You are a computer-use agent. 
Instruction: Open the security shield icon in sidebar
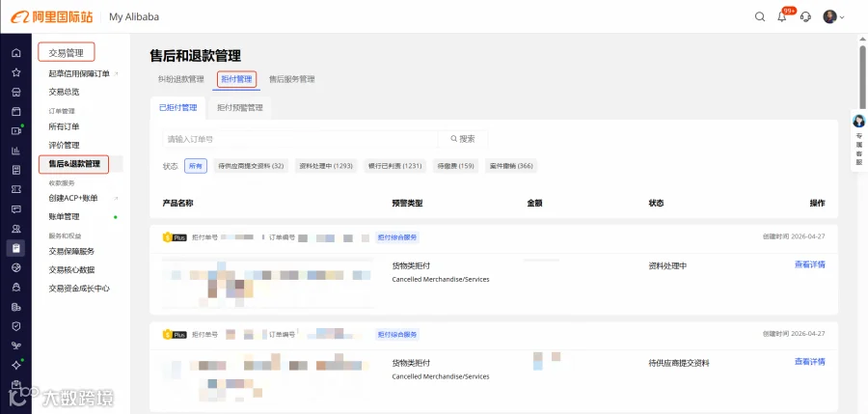coord(16,326)
